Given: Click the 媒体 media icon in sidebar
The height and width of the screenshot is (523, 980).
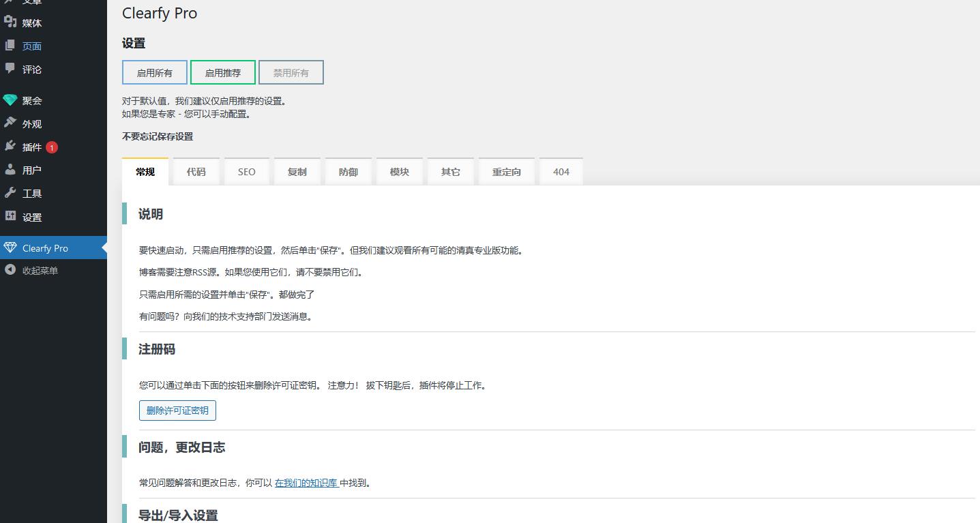Looking at the screenshot, I should 10,23.
